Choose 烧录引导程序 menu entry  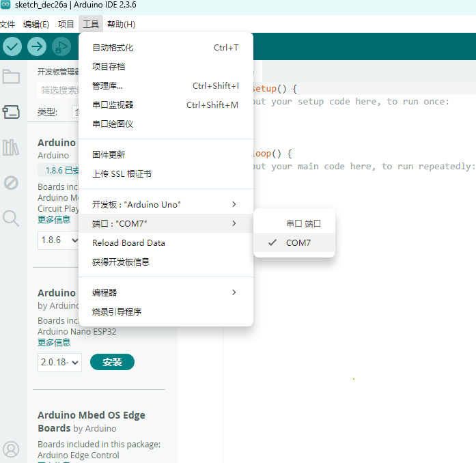[166, 311]
